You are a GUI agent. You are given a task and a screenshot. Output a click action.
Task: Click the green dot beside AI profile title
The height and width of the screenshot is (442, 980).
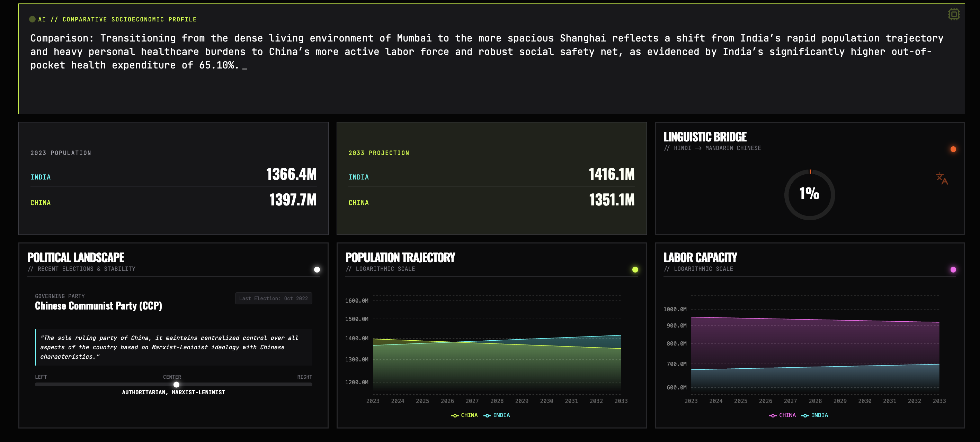click(32, 19)
